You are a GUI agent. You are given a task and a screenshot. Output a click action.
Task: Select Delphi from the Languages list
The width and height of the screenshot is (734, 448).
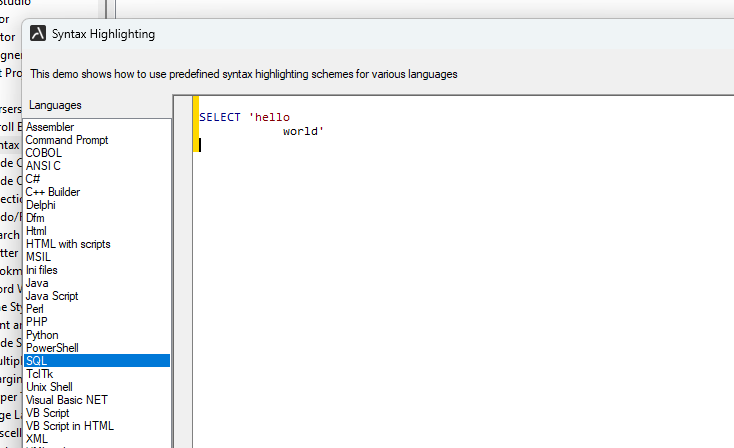(42, 205)
